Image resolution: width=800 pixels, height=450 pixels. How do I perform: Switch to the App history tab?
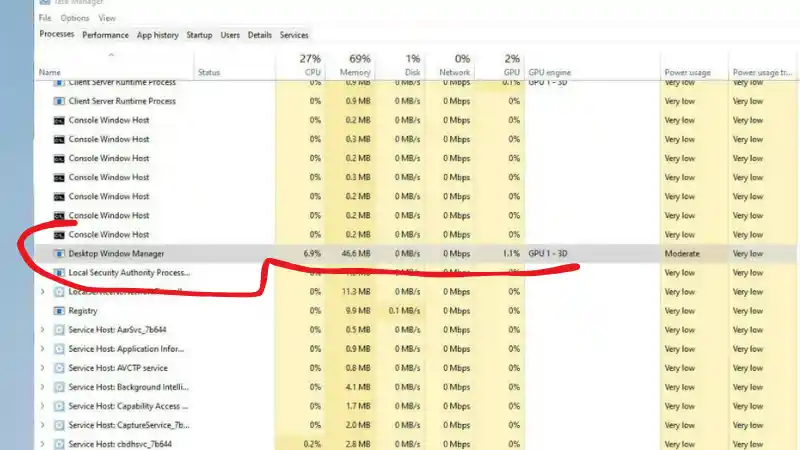tap(157, 35)
